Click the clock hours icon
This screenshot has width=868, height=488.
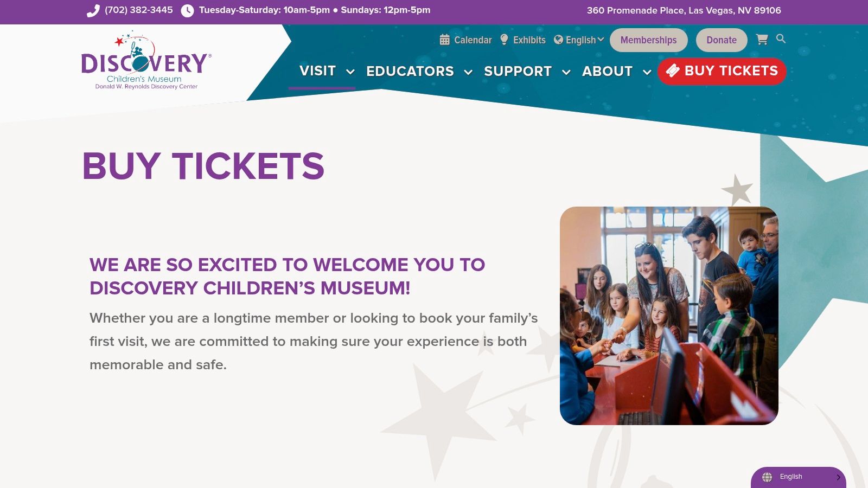187,11
